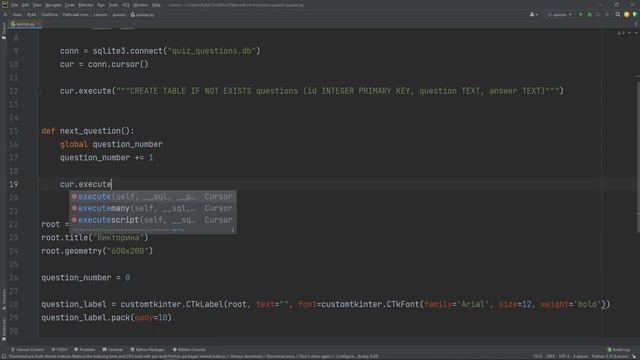Open the Structure sidebar tool button
This screenshot has width=640, height=360.
[4, 300]
